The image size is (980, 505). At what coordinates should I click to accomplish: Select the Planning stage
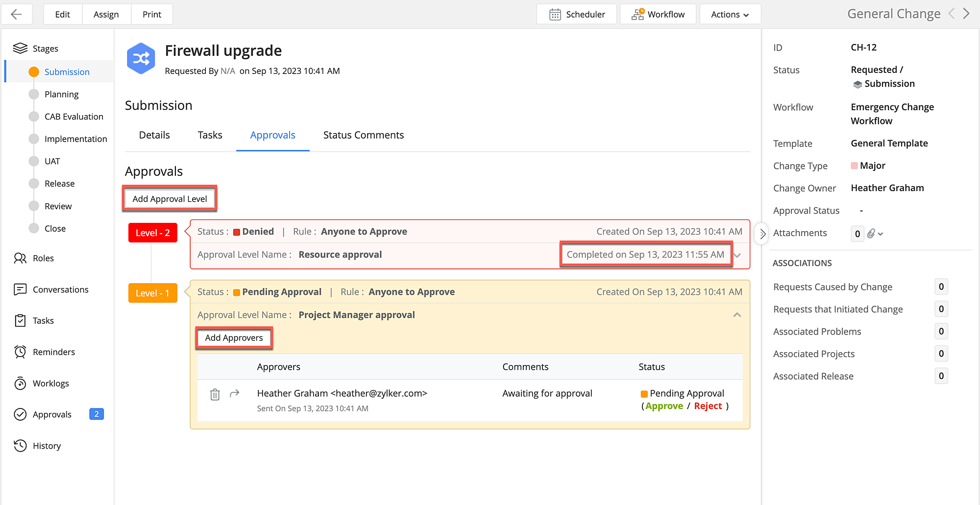(x=61, y=94)
